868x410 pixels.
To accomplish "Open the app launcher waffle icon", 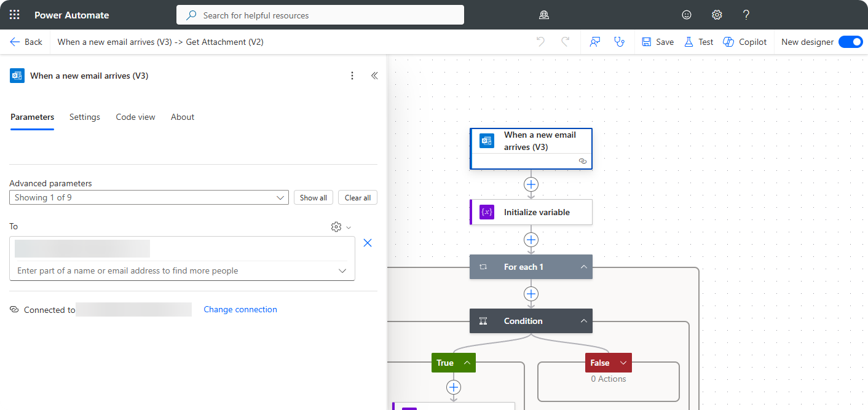I will [x=15, y=15].
